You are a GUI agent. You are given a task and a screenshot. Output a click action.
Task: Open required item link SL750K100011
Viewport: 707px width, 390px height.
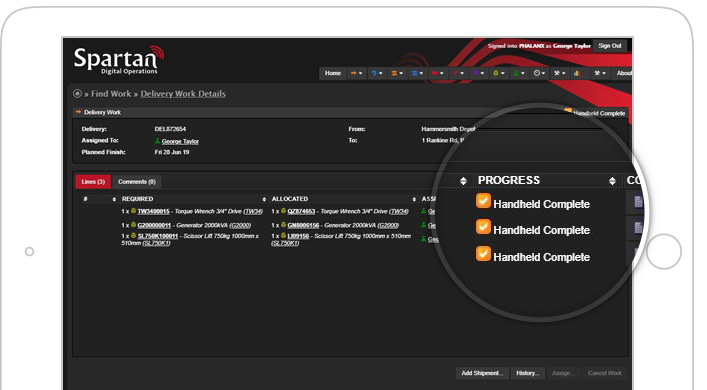tap(158, 236)
